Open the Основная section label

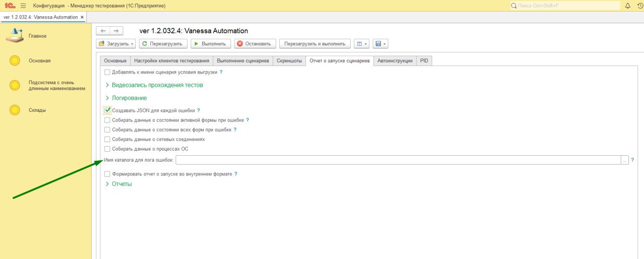40,60
